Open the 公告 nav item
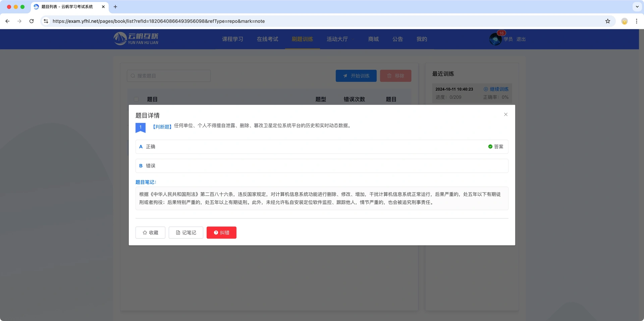 pyautogui.click(x=397, y=39)
